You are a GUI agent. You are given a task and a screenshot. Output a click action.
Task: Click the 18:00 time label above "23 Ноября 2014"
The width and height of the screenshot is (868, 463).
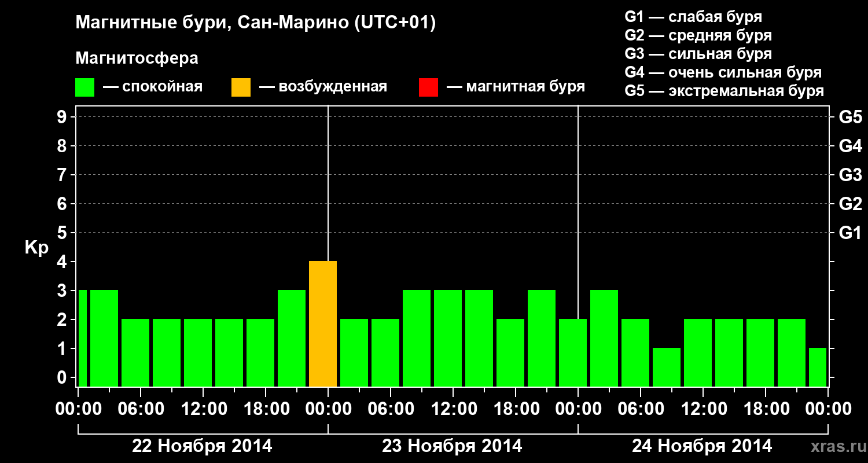516,409
